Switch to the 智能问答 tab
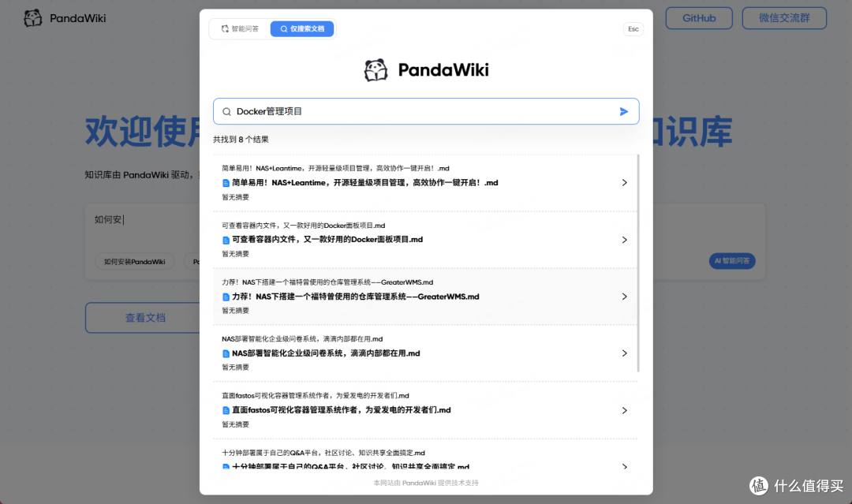852x504 pixels. (x=240, y=28)
